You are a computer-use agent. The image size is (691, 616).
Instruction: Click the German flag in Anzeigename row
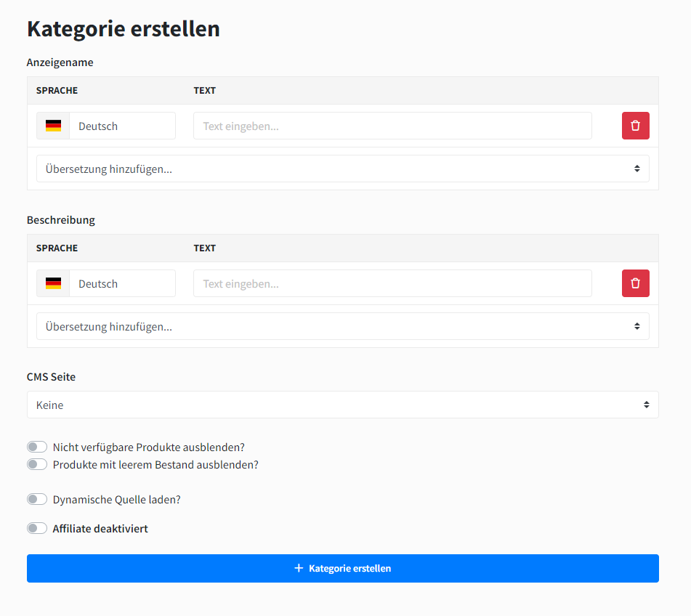(53, 126)
